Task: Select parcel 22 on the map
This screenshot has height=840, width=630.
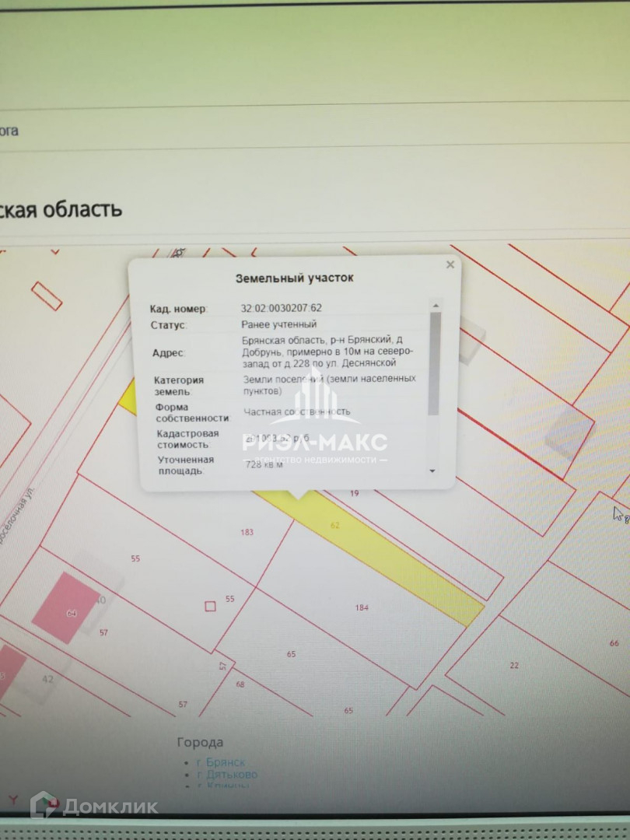Action: (x=514, y=665)
